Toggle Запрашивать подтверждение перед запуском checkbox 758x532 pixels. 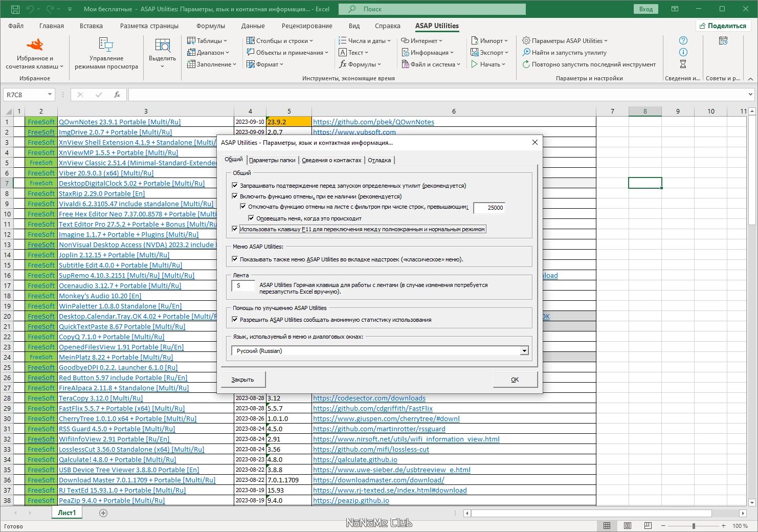click(235, 186)
